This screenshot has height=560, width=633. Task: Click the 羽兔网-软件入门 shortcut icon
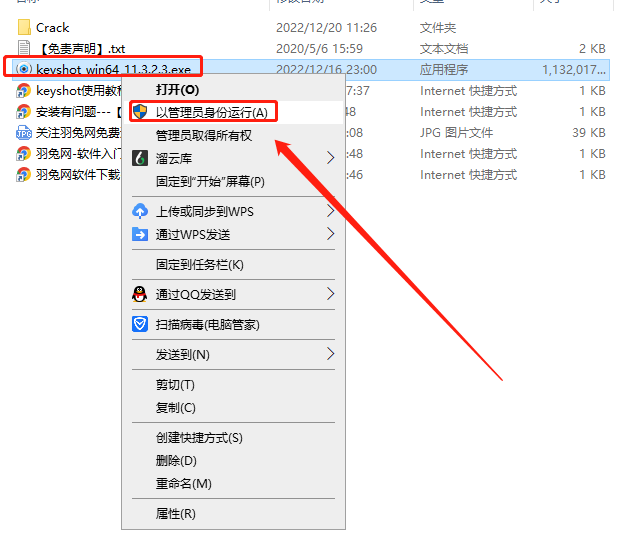point(23,153)
